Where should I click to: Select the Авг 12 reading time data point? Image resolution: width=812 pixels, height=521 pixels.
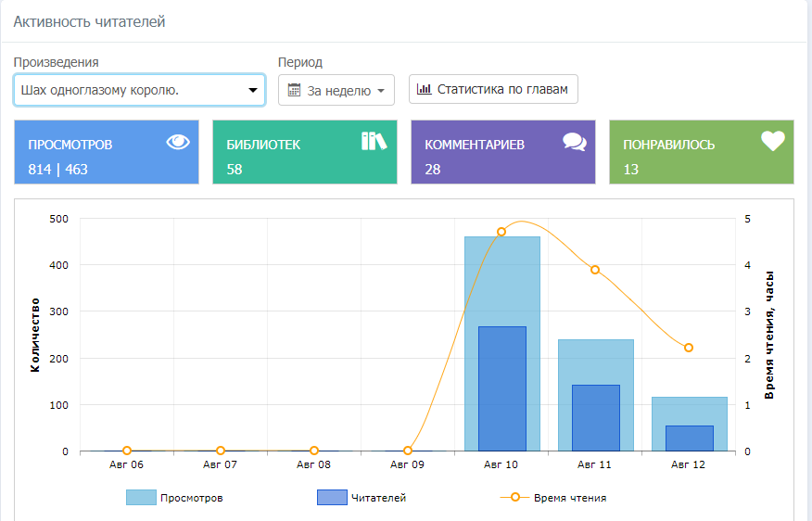point(688,348)
